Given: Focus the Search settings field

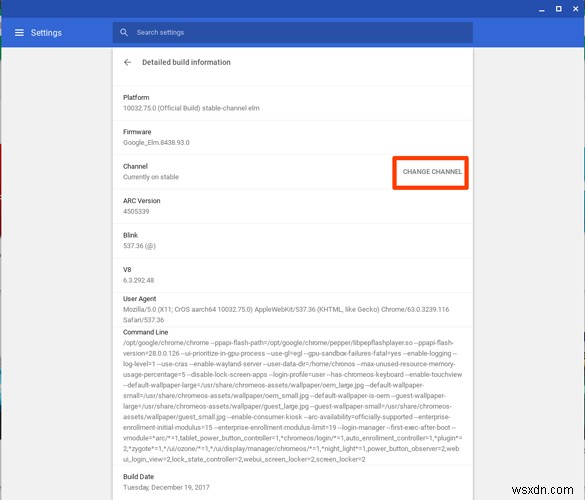Looking at the screenshot, I should pos(293,32).
